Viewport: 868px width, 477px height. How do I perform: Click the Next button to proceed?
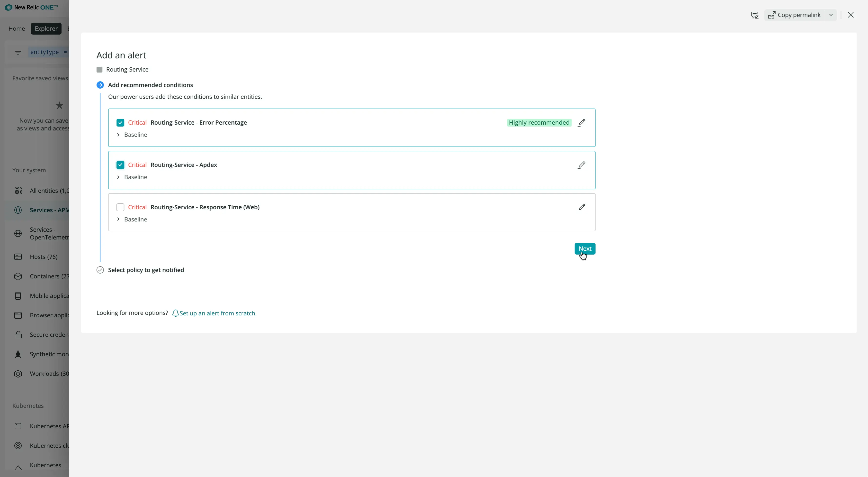585,248
